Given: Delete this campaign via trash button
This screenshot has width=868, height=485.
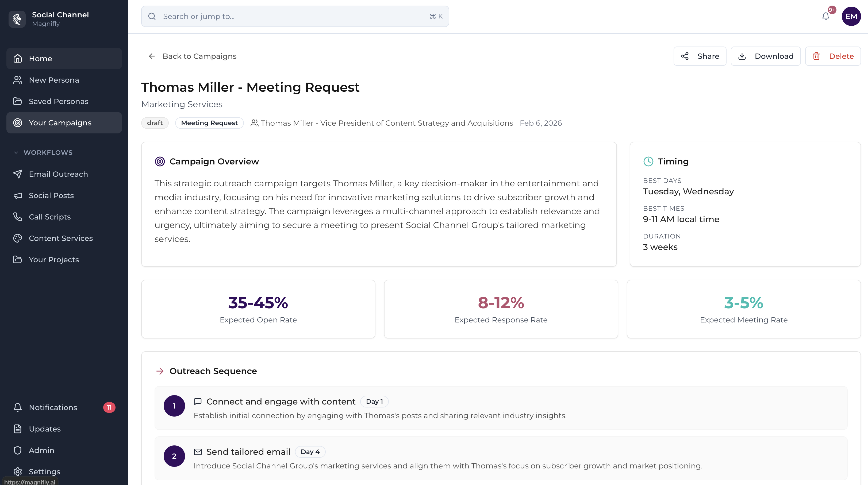Looking at the screenshot, I should tap(833, 56).
